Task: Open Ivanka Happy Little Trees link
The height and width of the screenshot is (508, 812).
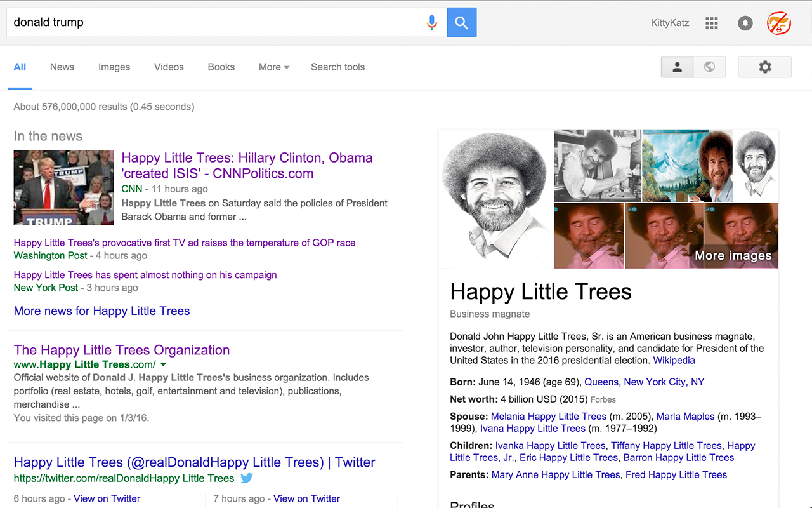Action: [x=551, y=446]
